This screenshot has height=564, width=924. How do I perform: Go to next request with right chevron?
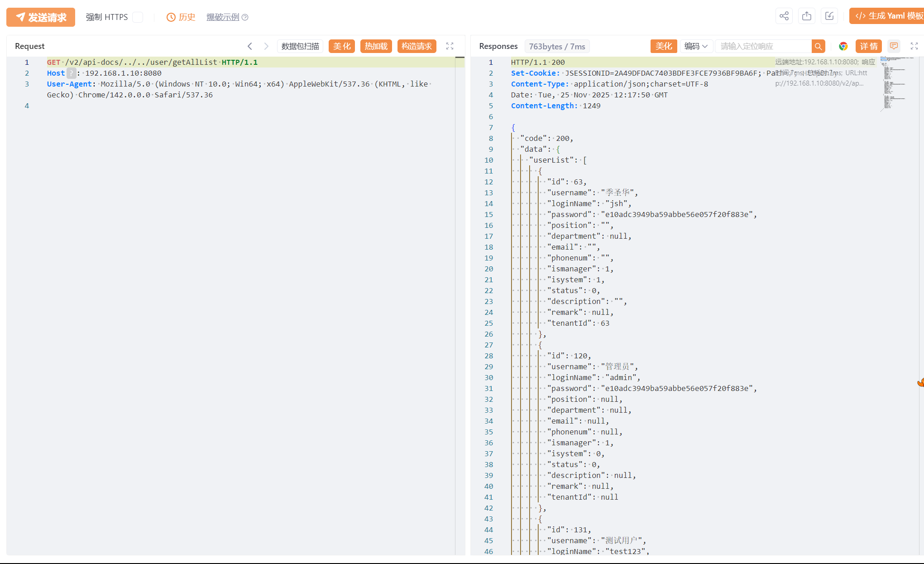266,46
